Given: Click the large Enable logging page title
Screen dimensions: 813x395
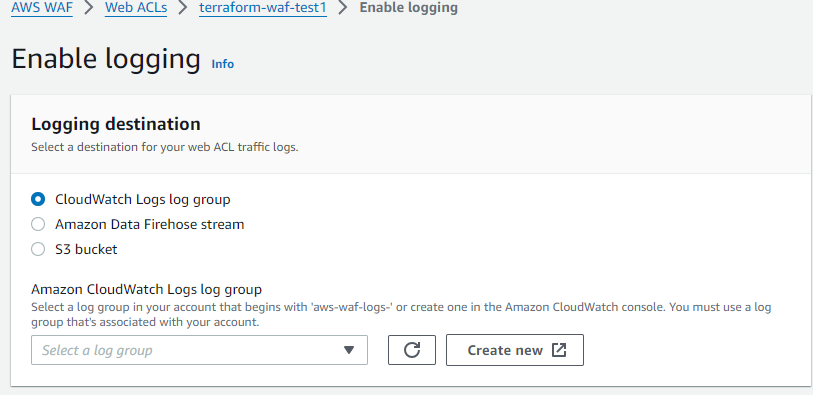Looking at the screenshot, I should [106, 58].
